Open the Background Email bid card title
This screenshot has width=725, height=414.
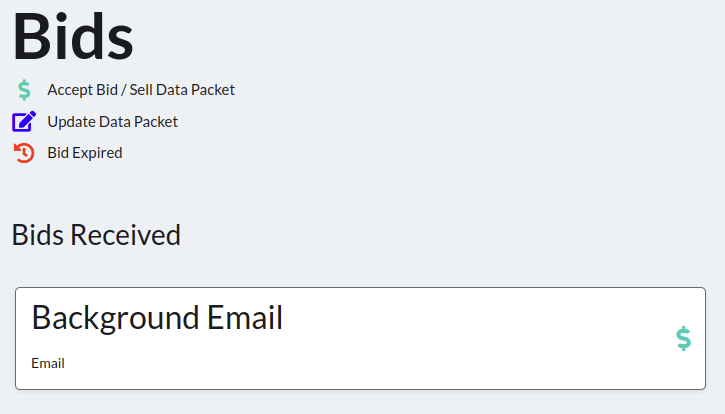point(157,318)
